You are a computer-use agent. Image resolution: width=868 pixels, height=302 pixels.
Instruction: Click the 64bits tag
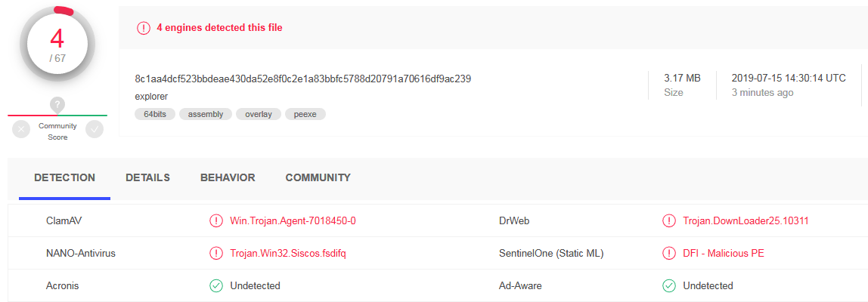point(155,114)
